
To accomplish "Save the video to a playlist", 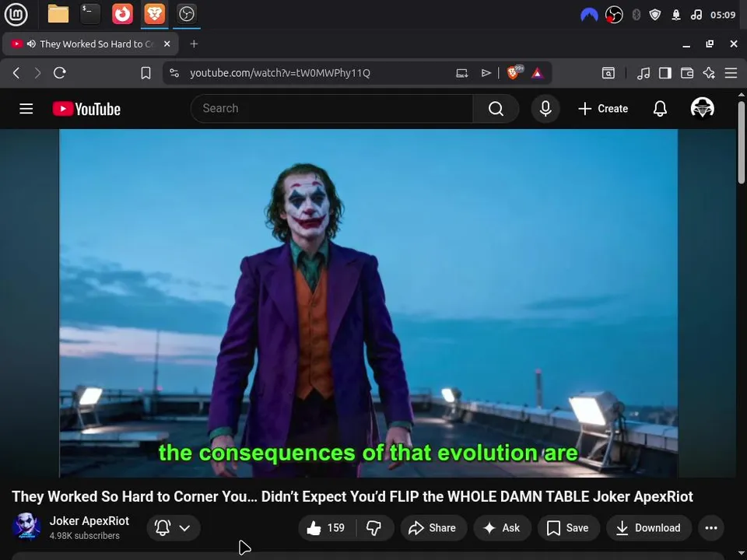I will tap(568, 527).
